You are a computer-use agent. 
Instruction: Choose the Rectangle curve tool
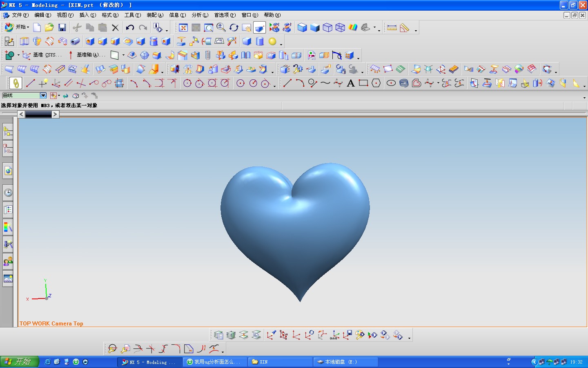click(x=363, y=83)
